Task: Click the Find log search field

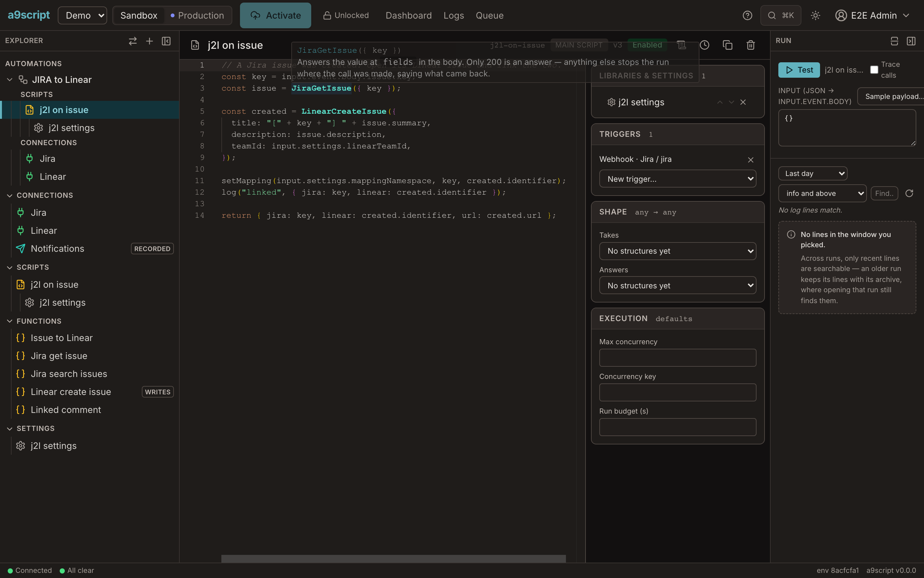Action: [x=884, y=193]
